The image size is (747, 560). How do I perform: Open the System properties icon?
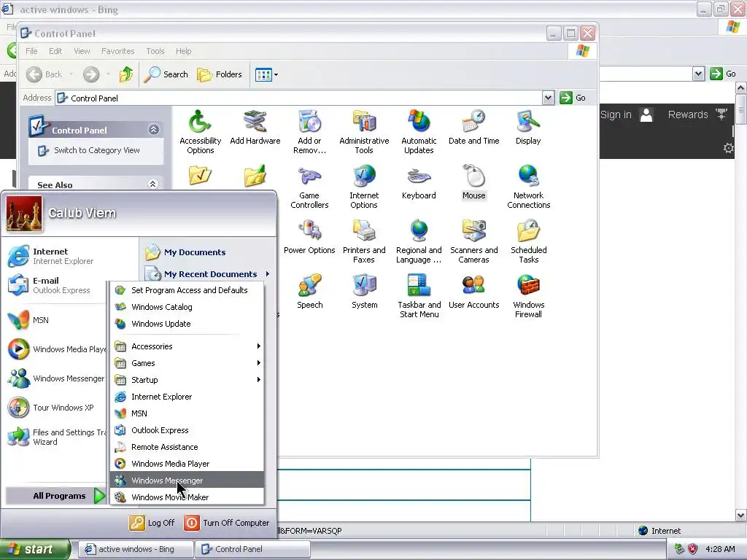[365, 292]
